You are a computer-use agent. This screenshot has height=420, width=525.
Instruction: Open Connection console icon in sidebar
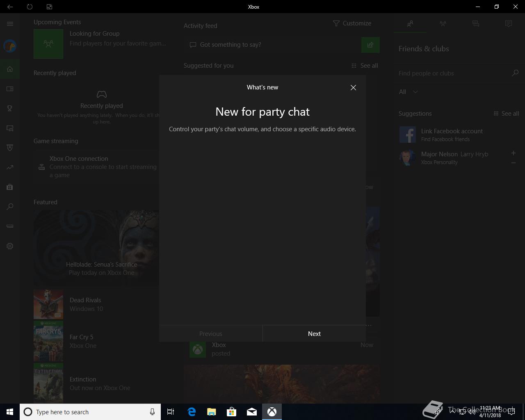click(x=10, y=226)
